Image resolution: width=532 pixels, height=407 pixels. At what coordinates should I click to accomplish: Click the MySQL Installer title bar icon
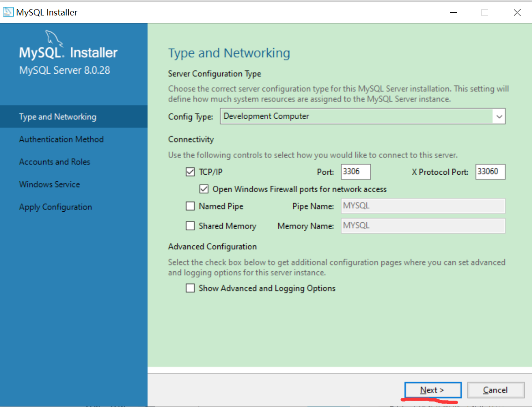point(8,12)
